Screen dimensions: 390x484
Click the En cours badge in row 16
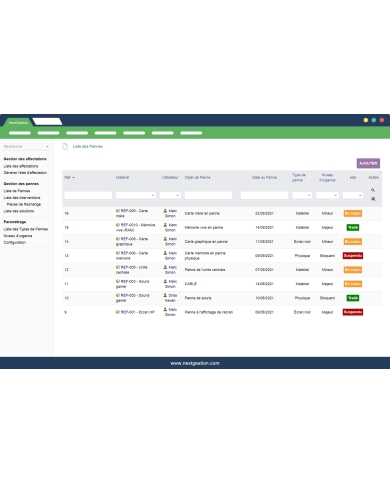pos(353,213)
